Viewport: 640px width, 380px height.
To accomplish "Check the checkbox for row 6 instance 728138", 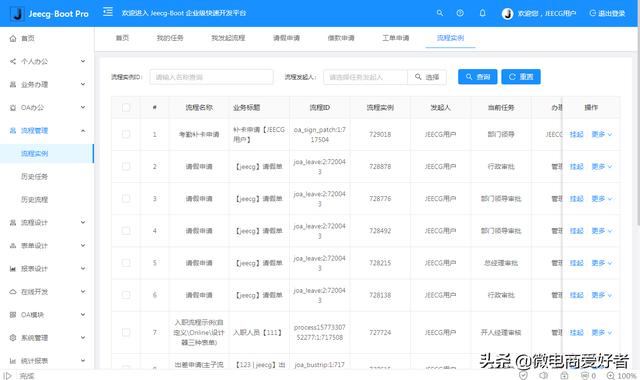I will pos(126,295).
